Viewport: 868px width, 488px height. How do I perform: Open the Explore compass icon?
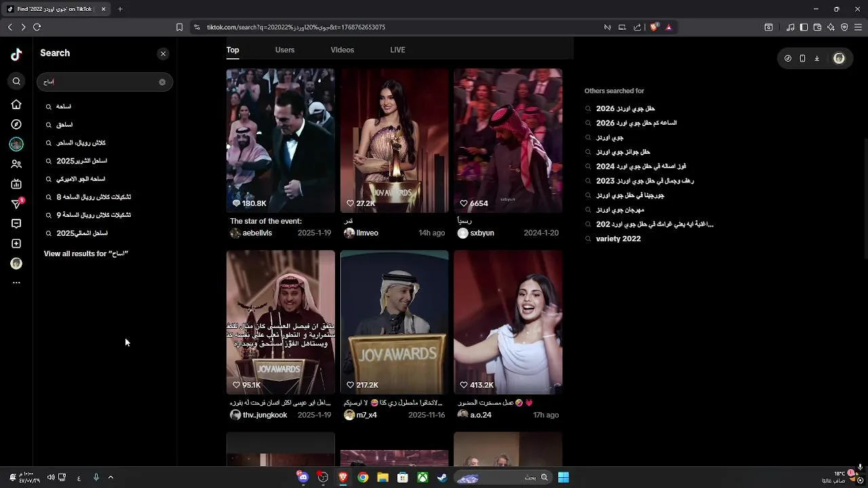tap(16, 124)
